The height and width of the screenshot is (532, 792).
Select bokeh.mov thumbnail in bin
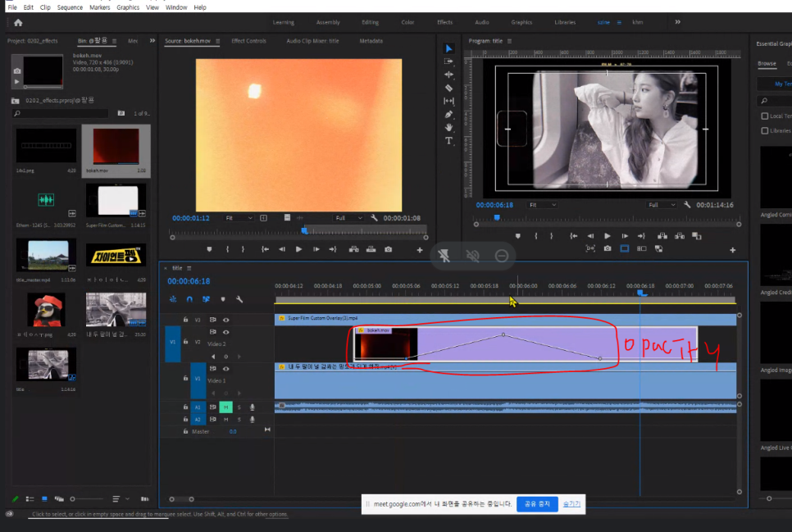point(116,147)
